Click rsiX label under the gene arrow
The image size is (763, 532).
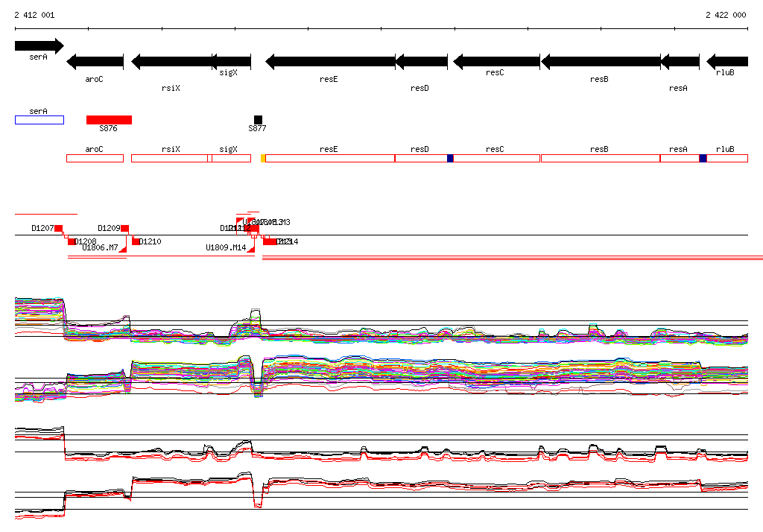[x=171, y=88]
